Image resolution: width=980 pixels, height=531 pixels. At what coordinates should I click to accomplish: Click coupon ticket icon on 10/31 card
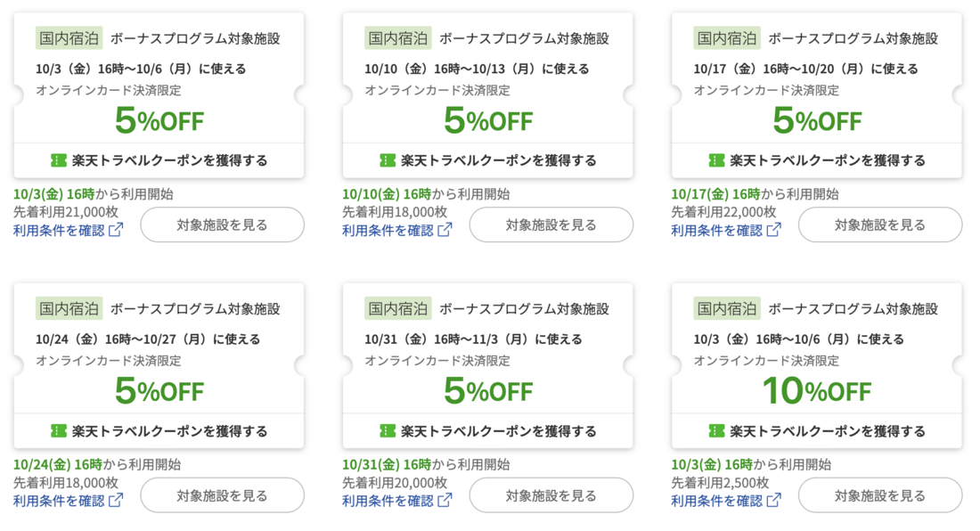tap(388, 431)
